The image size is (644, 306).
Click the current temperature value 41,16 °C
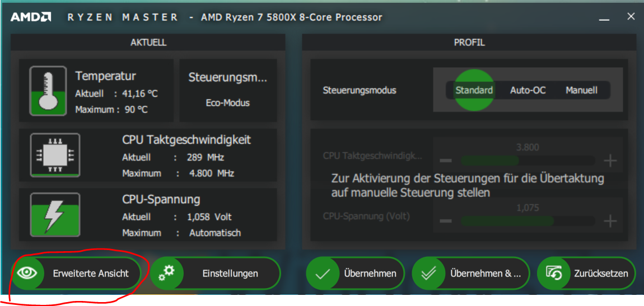pyautogui.click(x=139, y=94)
